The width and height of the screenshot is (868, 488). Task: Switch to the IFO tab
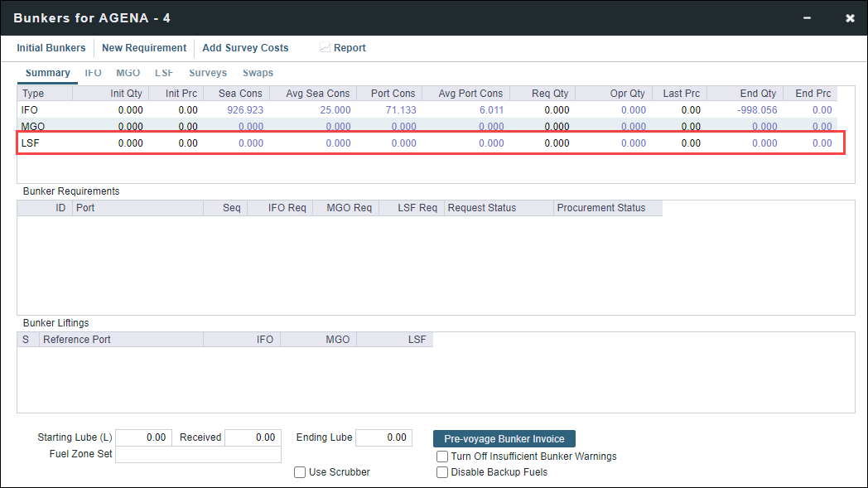[x=93, y=73]
